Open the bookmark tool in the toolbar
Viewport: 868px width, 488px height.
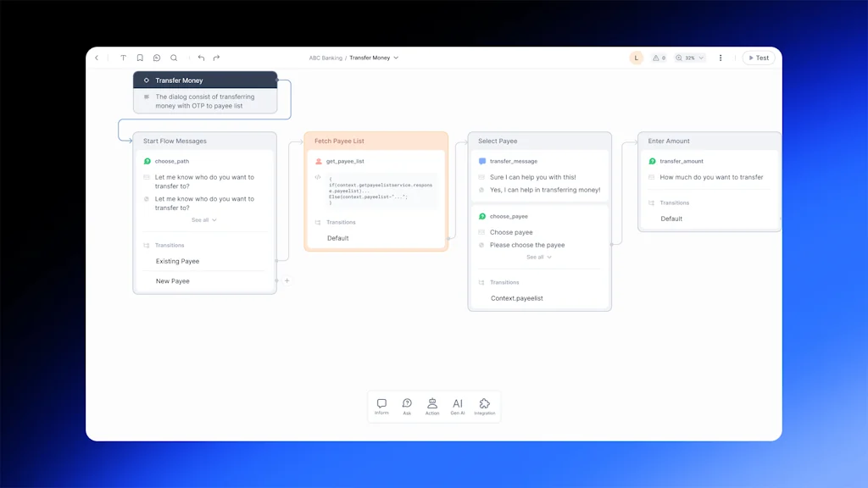tap(141, 58)
